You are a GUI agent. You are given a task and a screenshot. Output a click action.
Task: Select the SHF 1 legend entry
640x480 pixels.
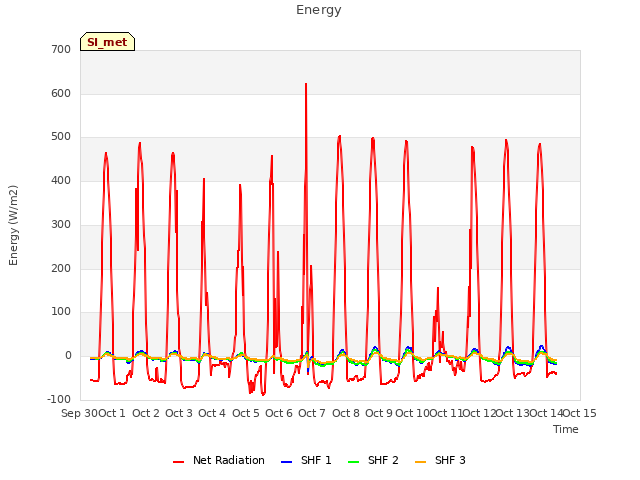point(306,460)
